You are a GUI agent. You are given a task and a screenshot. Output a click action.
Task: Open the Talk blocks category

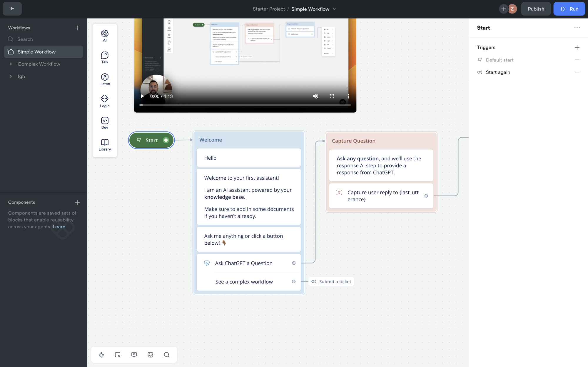click(x=105, y=57)
